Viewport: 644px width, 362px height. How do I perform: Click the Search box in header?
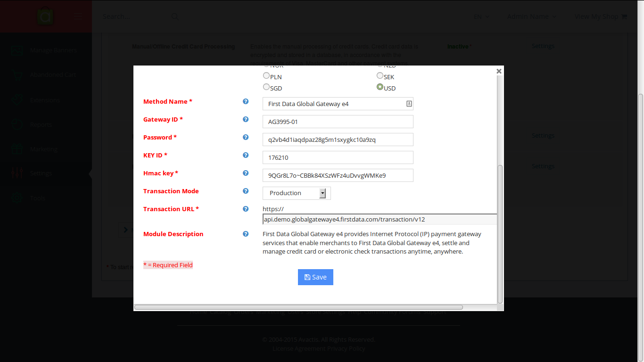click(137, 16)
